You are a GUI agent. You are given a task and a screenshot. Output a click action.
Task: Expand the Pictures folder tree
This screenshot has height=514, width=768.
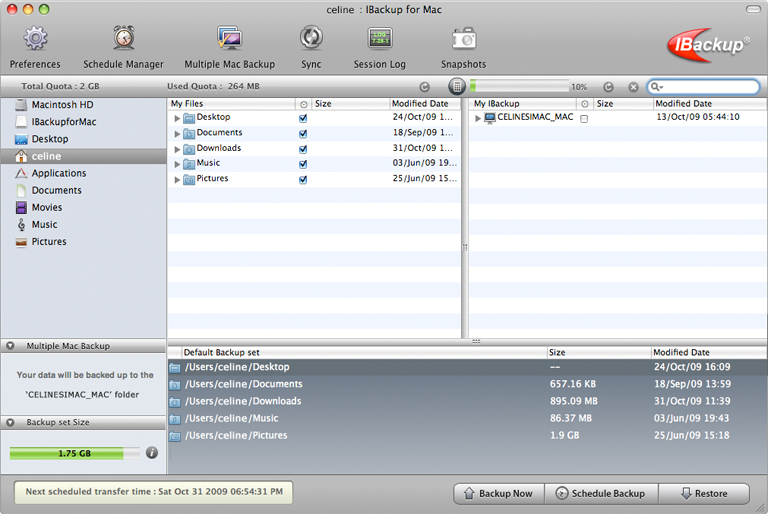coord(177,180)
